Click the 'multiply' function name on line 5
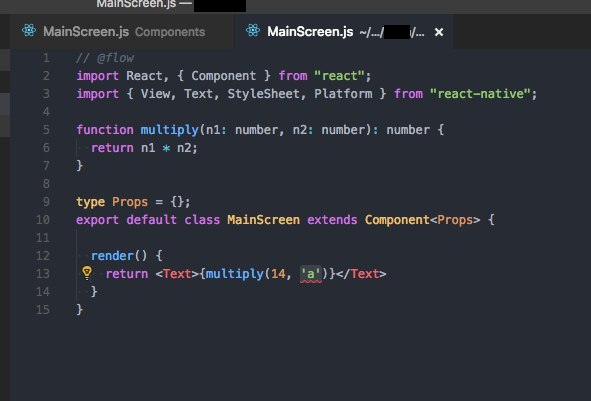 169,130
